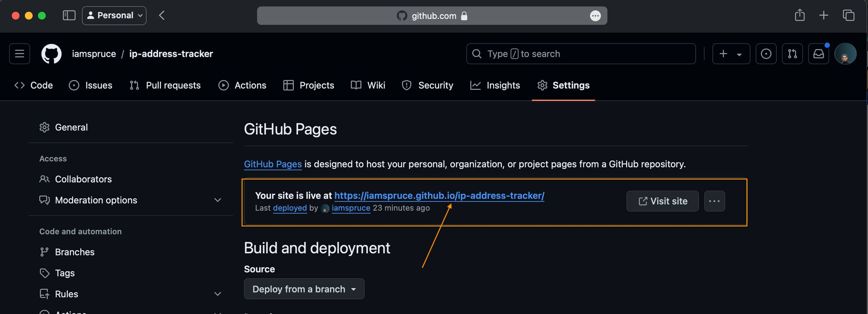Viewport: 868px width, 314px height.
Task: Open GitHub's hamburger navigation menu
Action: 20,54
